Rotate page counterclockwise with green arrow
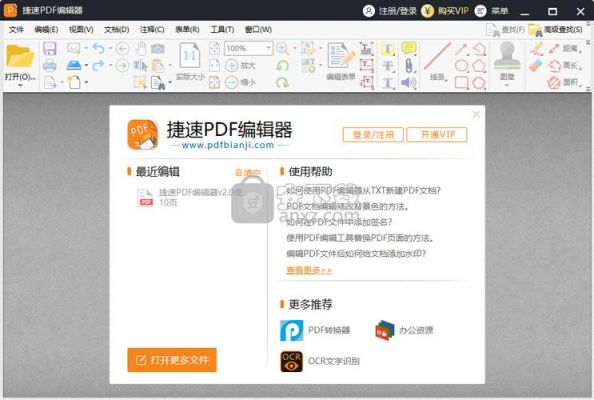 (282, 66)
